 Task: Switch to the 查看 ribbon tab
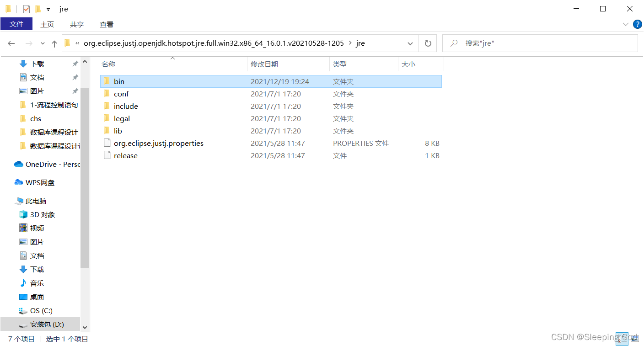[107, 24]
